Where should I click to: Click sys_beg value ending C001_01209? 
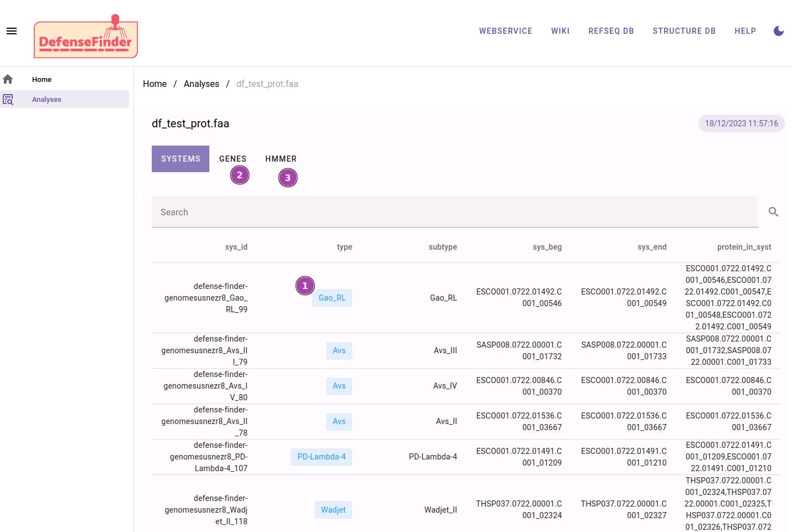tap(519, 457)
